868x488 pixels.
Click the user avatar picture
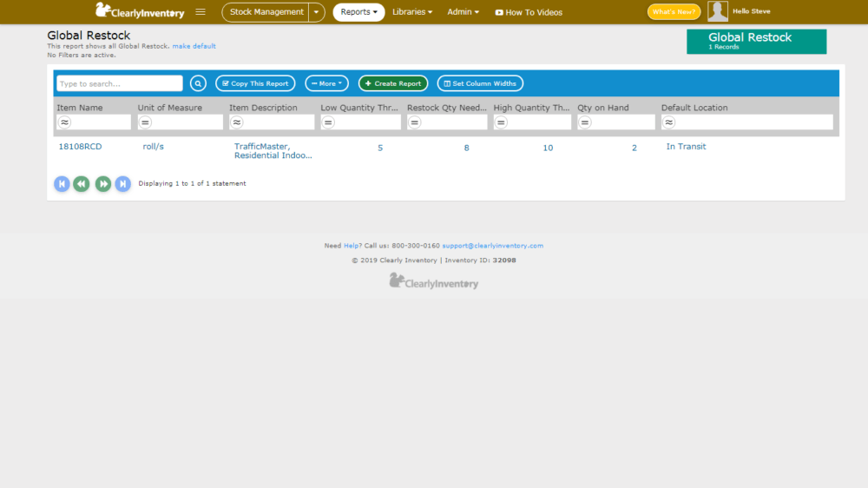718,11
